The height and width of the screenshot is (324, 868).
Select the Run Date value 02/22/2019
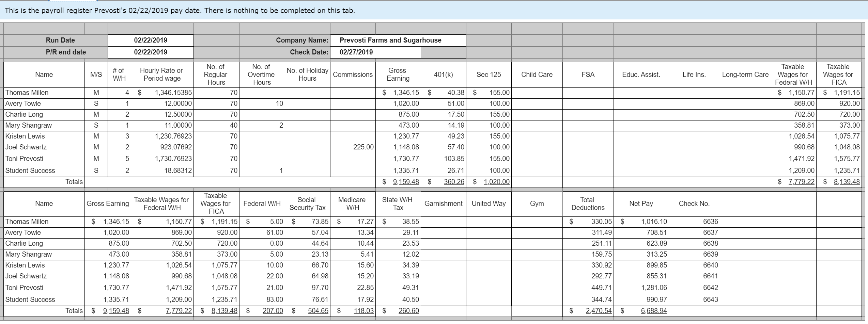(x=151, y=40)
